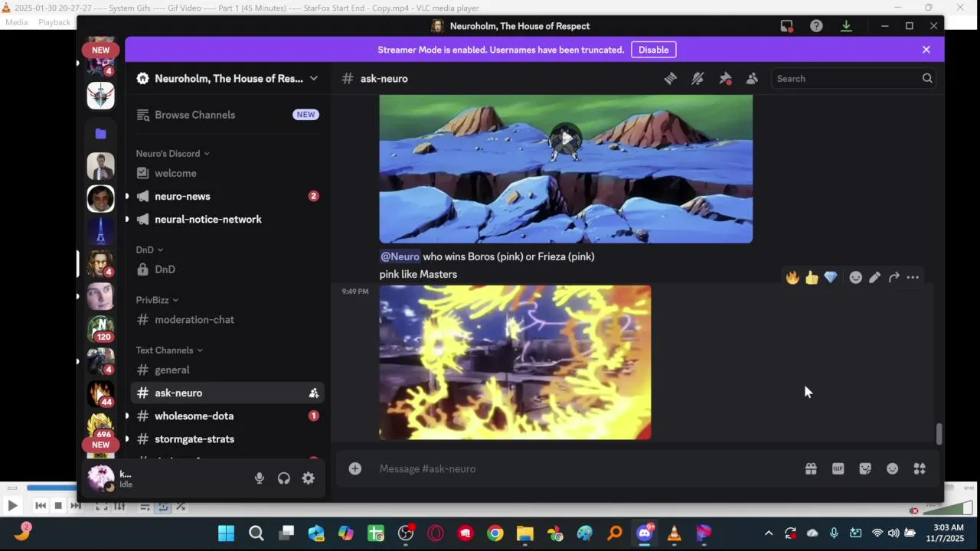980x551 pixels.
Task: Open the gift icon in message bar
Action: [x=811, y=468]
